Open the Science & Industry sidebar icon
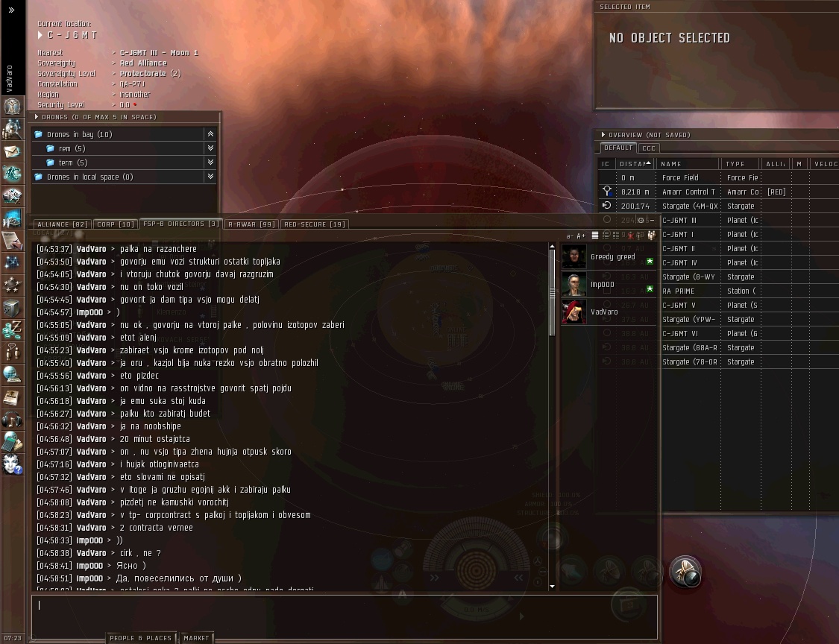The height and width of the screenshot is (644, 839). click(12, 219)
